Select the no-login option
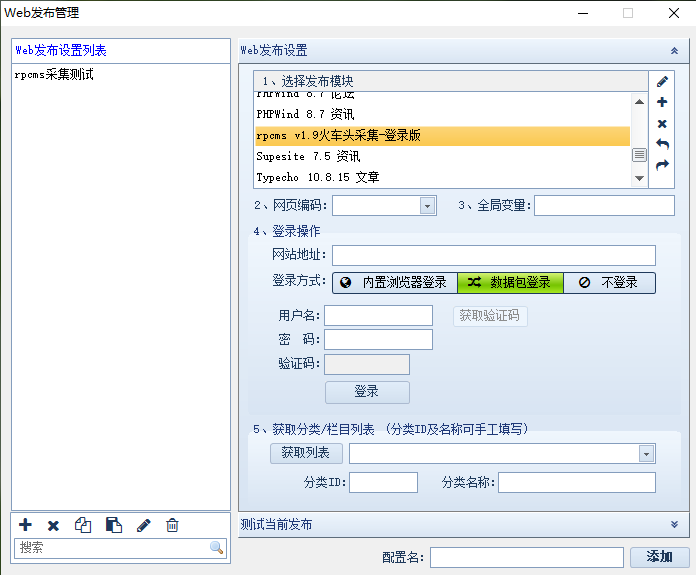The height and width of the screenshot is (575, 696). coord(609,283)
